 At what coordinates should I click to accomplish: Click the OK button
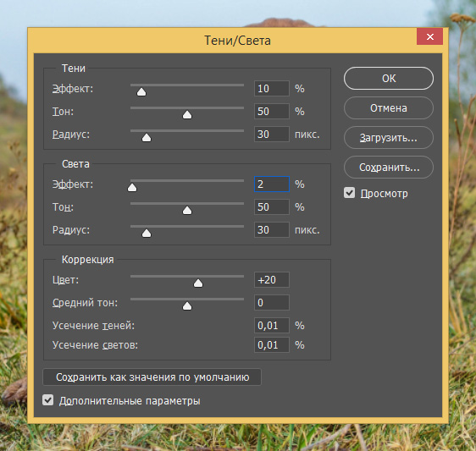389,78
